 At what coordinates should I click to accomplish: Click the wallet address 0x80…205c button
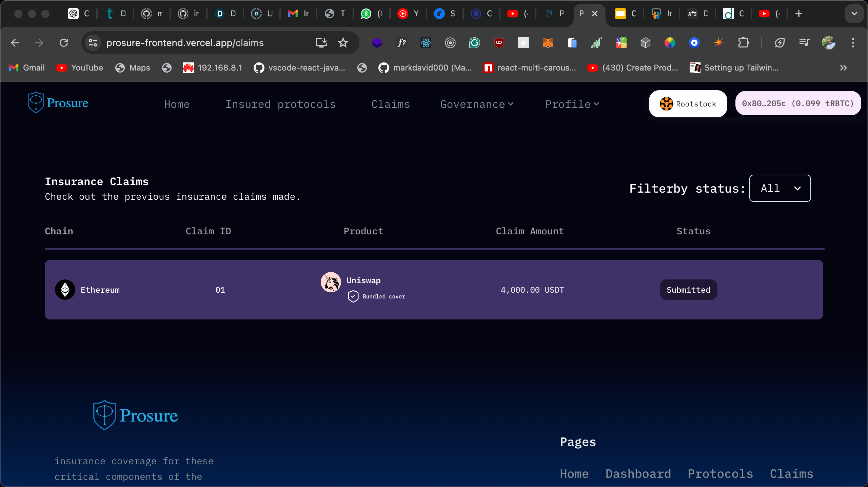797,103
